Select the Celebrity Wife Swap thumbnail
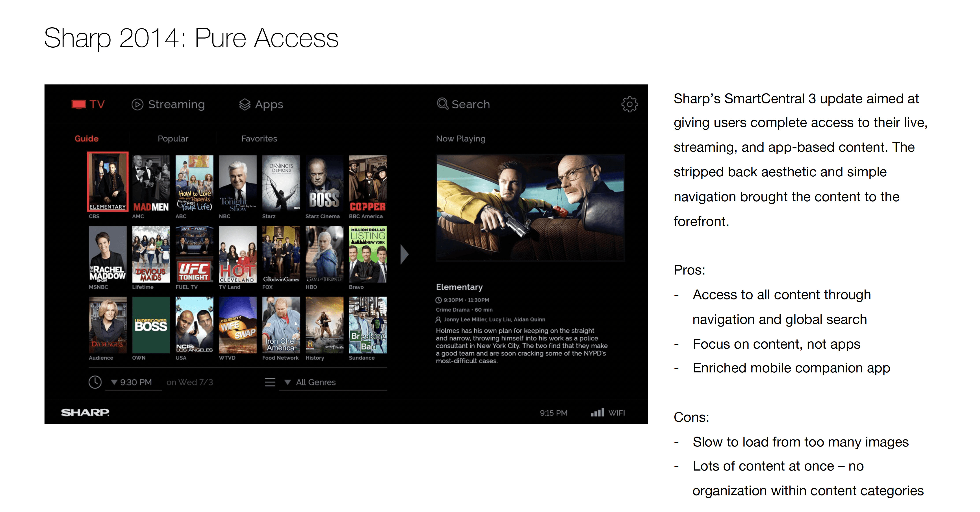Viewport: 980px width, 512px height. (x=238, y=325)
